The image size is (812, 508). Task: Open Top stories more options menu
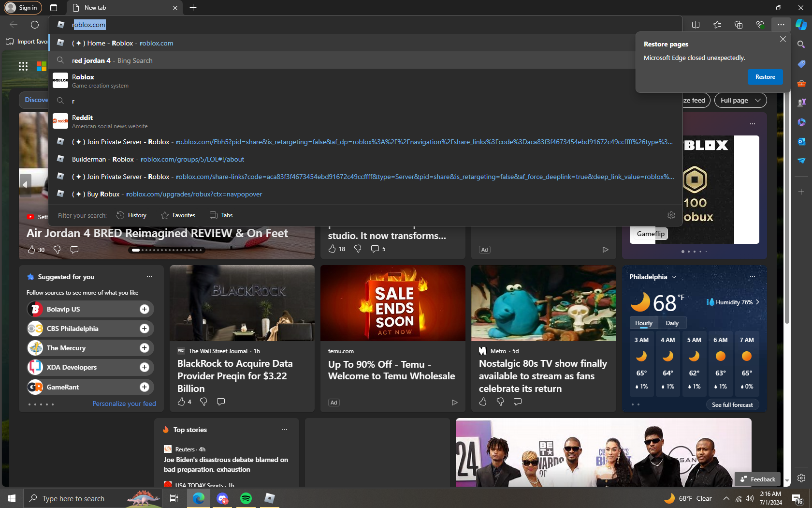(x=285, y=430)
